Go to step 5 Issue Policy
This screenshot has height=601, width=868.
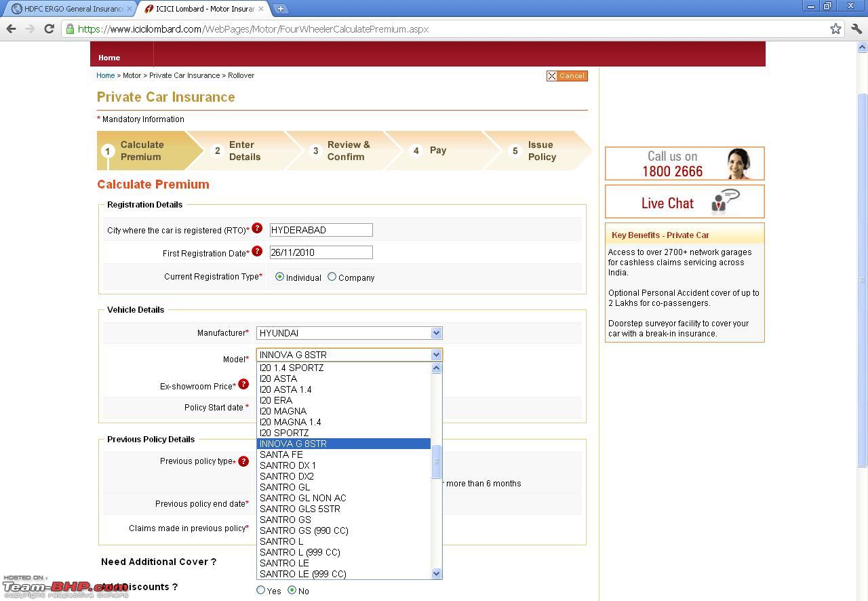[x=542, y=151]
